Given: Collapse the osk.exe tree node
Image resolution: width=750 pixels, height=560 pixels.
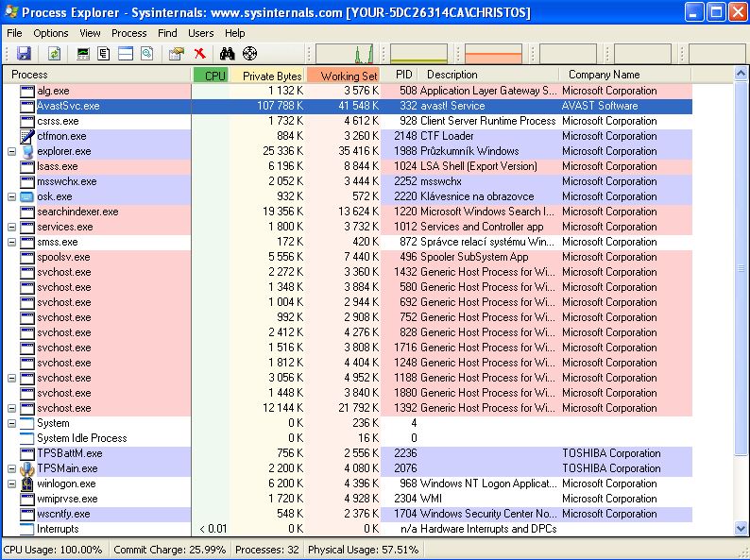Looking at the screenshot, I should click(12, 196).
